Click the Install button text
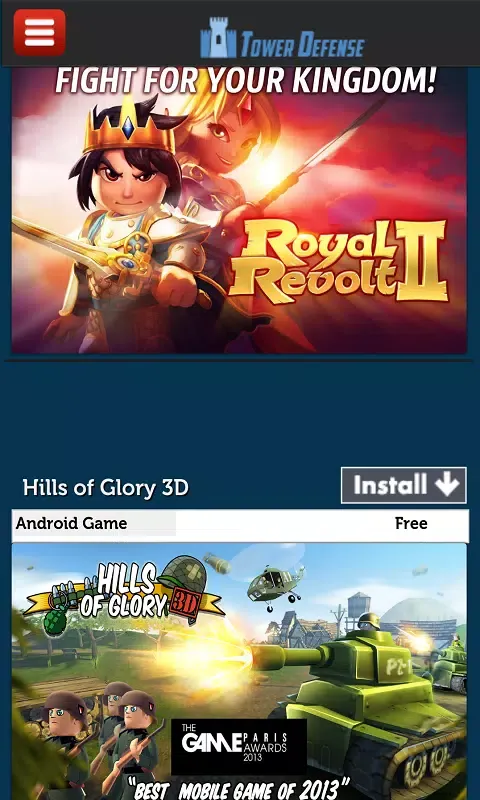The image size is (480, 800). coord(390,485)
